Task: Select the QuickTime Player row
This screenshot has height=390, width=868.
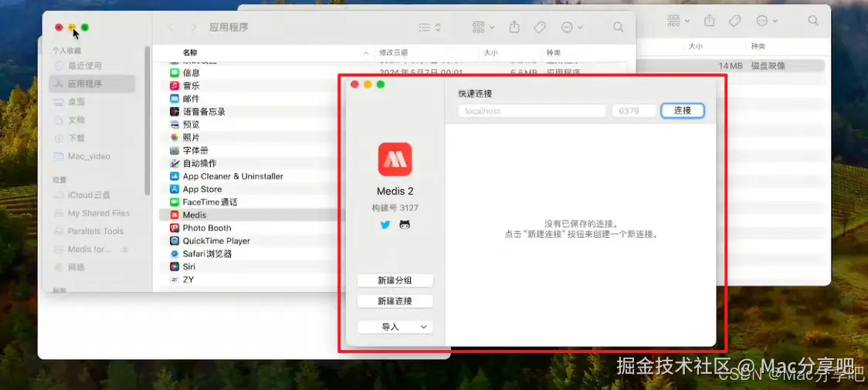Action: point(248,241)
